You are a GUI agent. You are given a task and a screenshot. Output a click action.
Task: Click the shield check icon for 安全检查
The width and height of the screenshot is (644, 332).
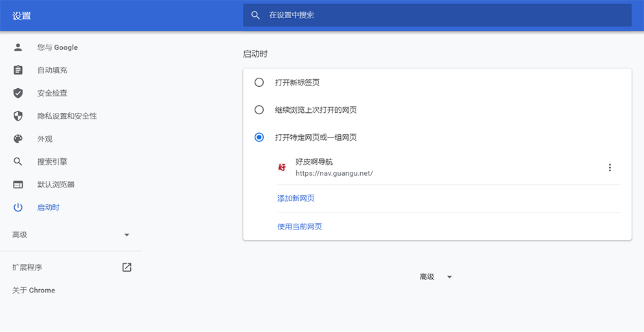tap(18, 93)
